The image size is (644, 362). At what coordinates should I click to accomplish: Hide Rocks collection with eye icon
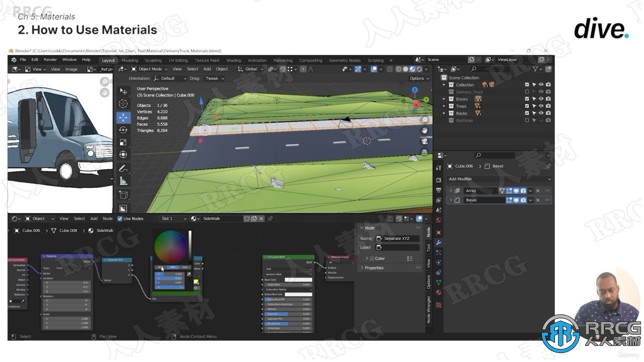pyautogui.click(x=541, y=113)
